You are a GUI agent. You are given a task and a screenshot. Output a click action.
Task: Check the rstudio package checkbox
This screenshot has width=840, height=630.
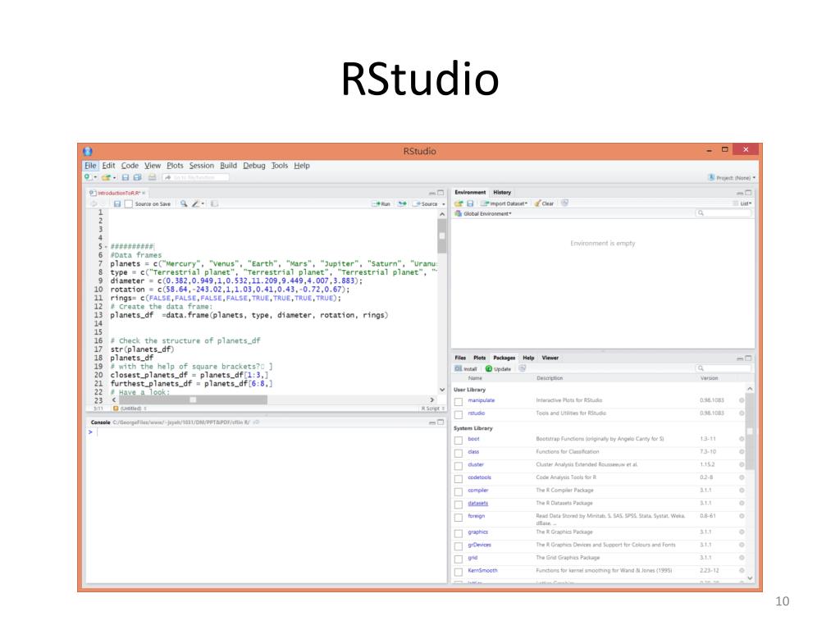(x=459, y=414)
